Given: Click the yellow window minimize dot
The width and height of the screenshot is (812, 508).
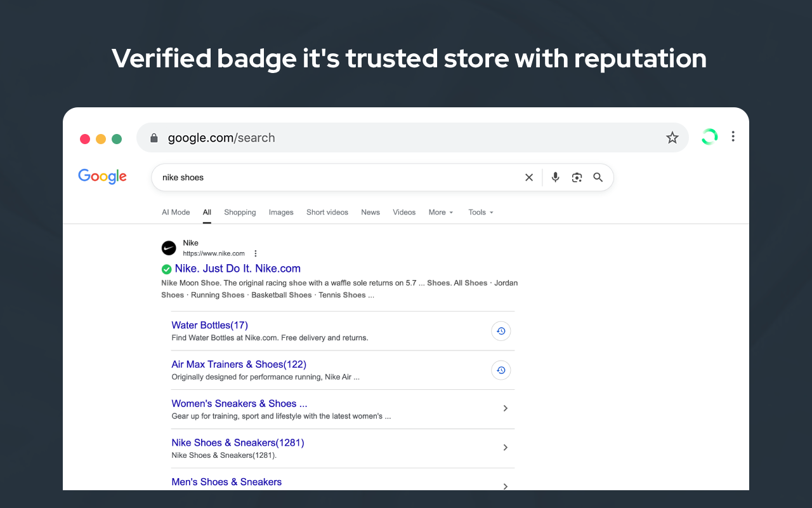Looking at the screenshot, I should coord(101,139).
